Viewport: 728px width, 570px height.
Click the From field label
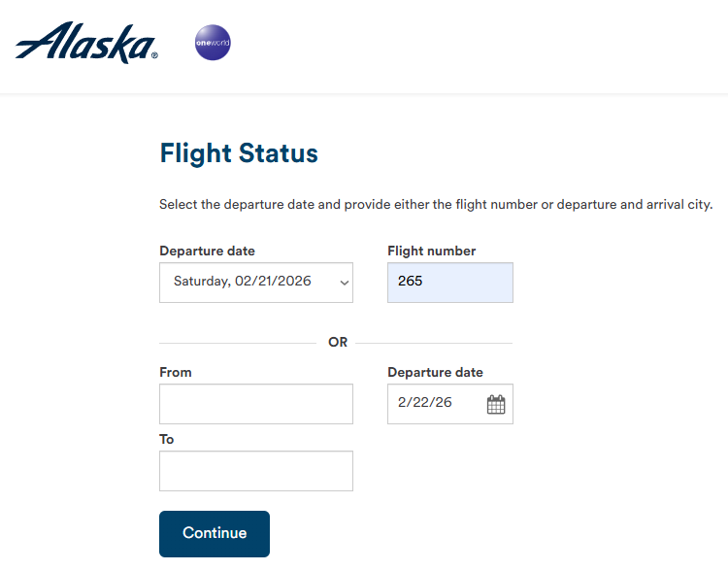pyautogui.click(x=176, y=372)
